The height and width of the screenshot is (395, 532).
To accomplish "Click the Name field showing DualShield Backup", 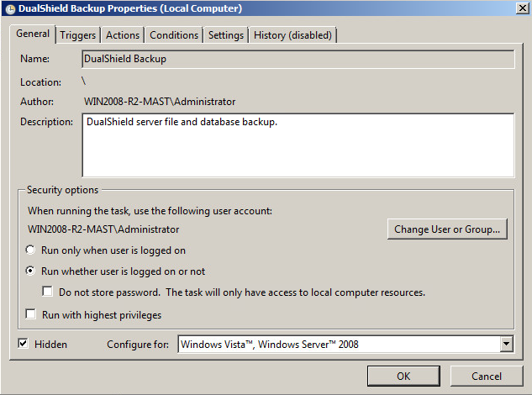I will [x=298, y=60].
